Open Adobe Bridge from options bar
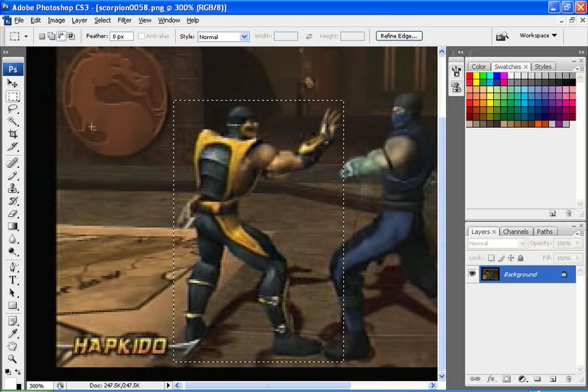This screenshot has height=392, width=588. click(x=502, y=36)
